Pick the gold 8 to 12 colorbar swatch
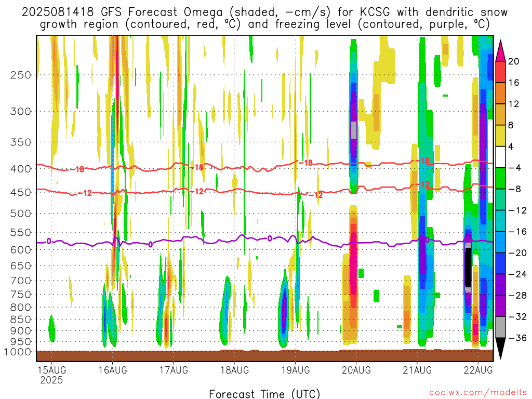Viewport: 532px width, 399px height. pos(500,115)
